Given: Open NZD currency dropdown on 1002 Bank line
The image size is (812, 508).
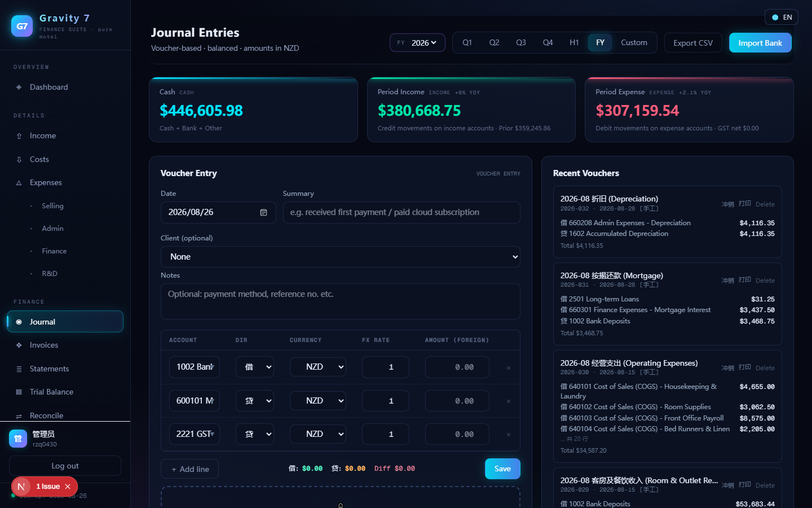Looking at the screenshot, I should tap(319, 367).
